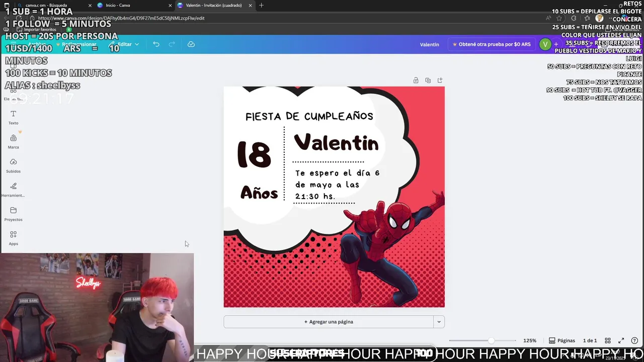This screenshot has height=362, width=644.
Task: Close the Inicio - Canva tab
Action: pos(170,5)
